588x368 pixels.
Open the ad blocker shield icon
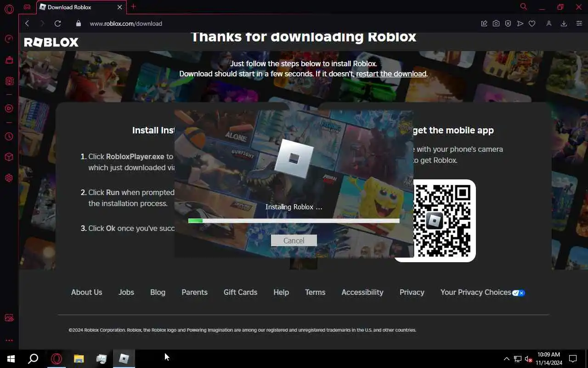(x=508, y=23)
